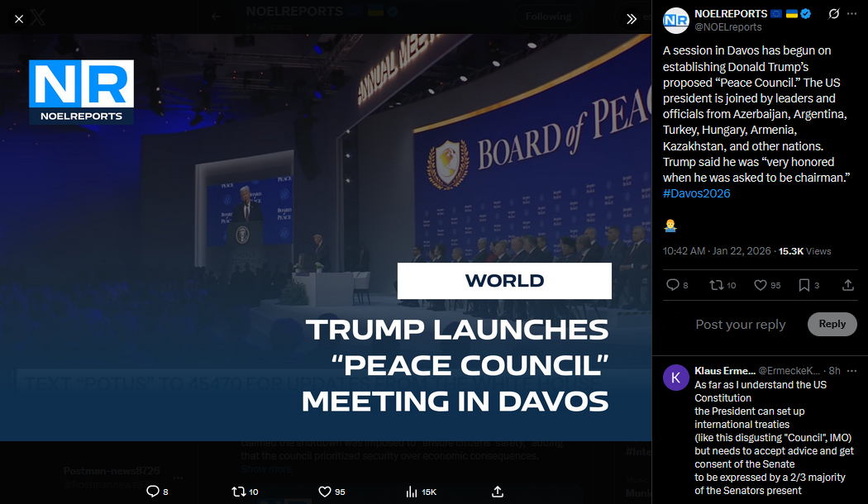This screenshot has width=868, height=504.
Task: Open Klaus Erme's purple K avatar
Action: pyautogui.click(x=676, y=378)
